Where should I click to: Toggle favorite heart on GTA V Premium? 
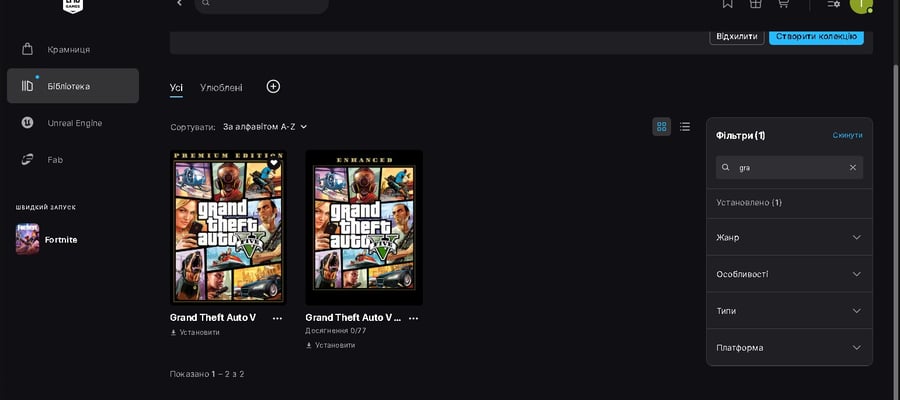tap(274, 163)
